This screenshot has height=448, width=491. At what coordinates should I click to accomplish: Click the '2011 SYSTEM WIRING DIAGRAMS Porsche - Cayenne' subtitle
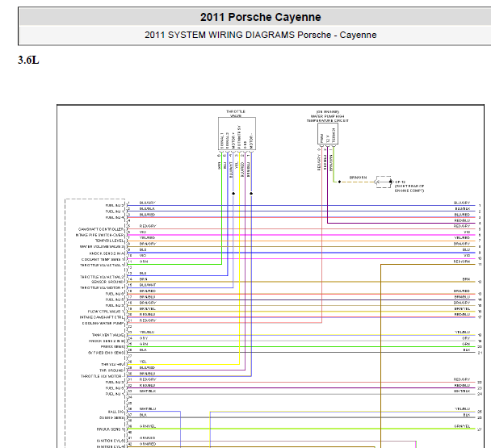click(261, 35)
